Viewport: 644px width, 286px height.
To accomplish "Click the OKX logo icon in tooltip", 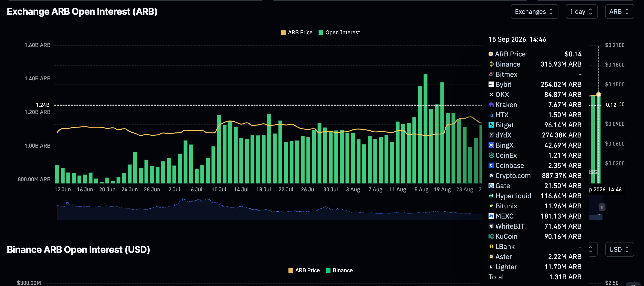I will (491, 95).
